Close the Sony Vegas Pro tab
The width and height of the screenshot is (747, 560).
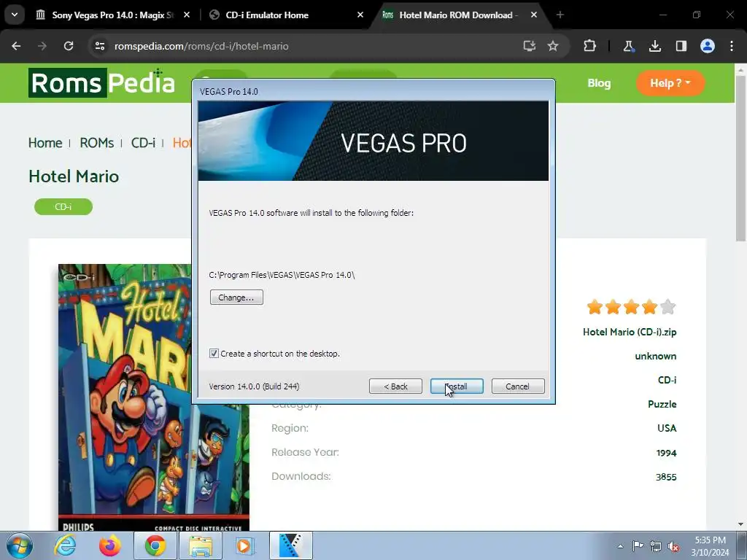[187, 15]
